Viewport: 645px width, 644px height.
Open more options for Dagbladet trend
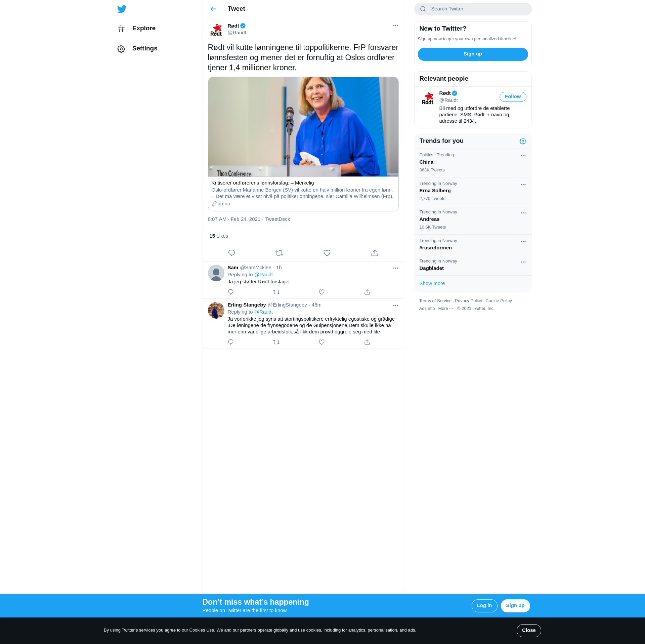[523, 262]
